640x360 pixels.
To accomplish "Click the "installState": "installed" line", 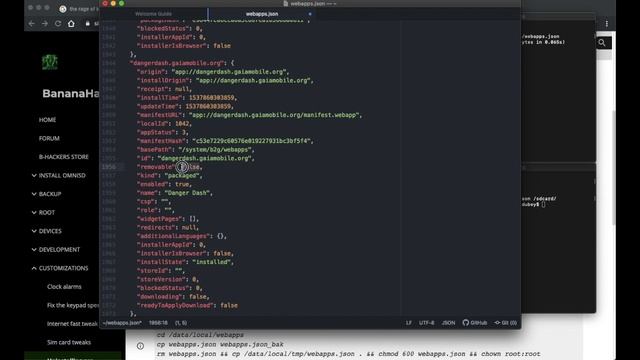I will pos(186,262).
